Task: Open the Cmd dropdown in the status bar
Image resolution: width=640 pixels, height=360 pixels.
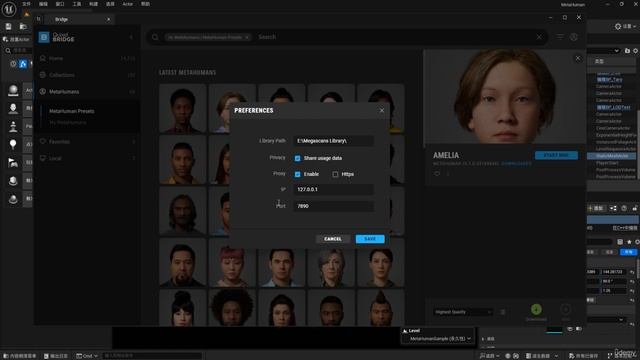Action: pyautogui.click(x=87, y=356)
